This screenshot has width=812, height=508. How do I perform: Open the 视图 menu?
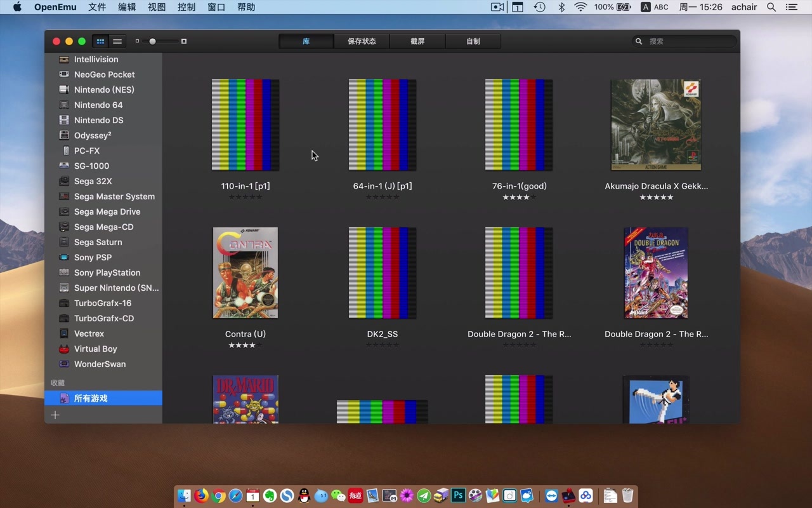coord(157,7)
